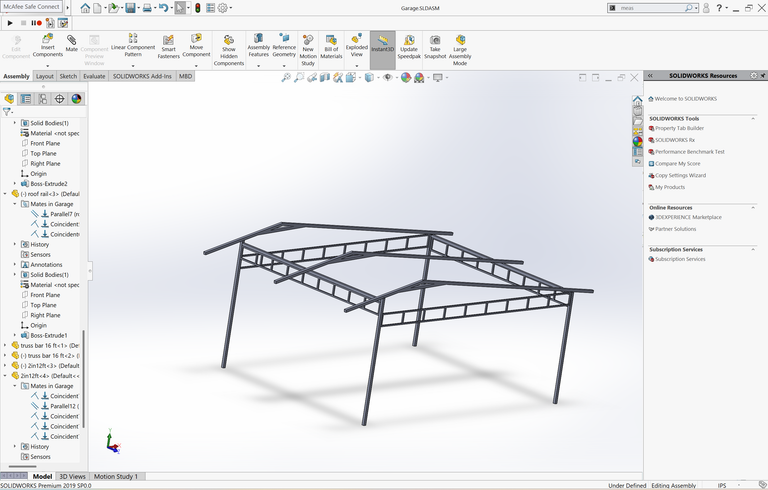The width and height of the screenshot is (768, 490).
Task: Open Exploded View dropdown arrow
Action: pyautogui.click(x=357, y=66)
